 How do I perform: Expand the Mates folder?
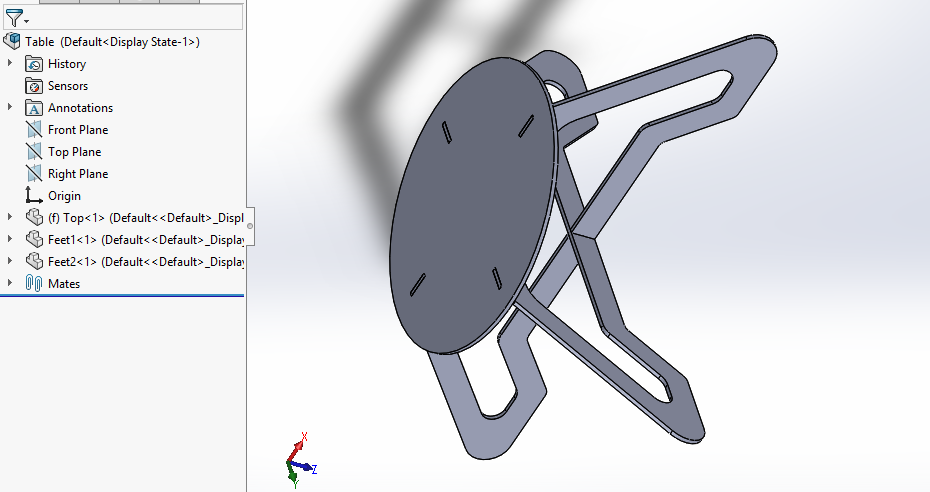[x=9, y=283]
